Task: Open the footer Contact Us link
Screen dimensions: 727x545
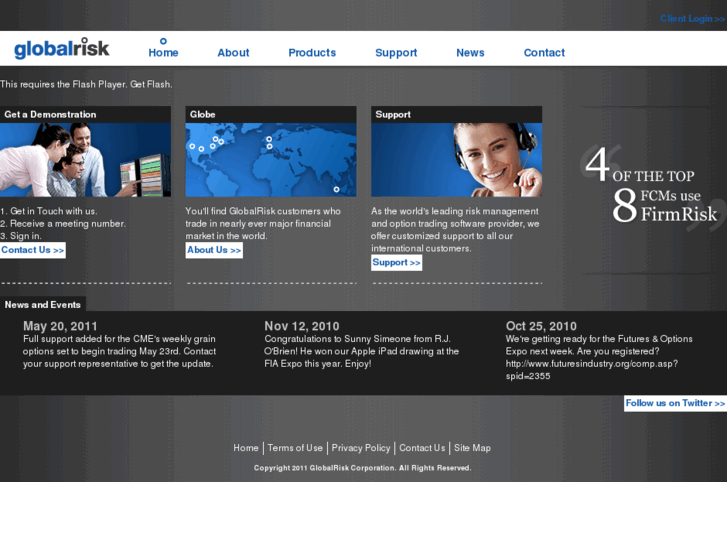Action: (x=422, y=448)
